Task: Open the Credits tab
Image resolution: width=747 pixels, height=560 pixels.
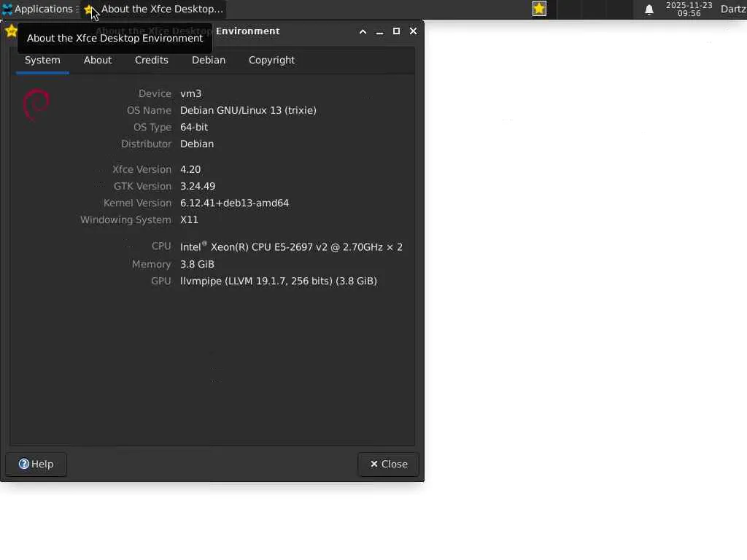Action: pyautogui.click(x=152, y=61)
